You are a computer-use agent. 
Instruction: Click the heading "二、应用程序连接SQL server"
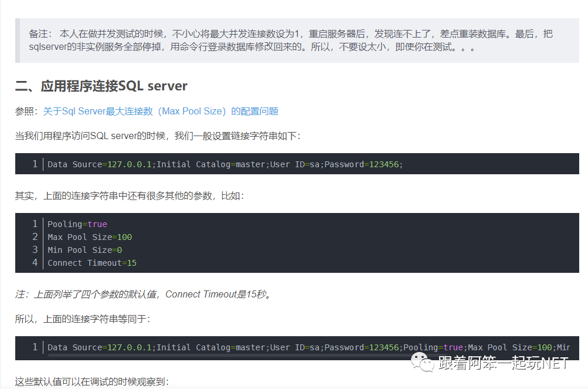click(x=101, y=86)
